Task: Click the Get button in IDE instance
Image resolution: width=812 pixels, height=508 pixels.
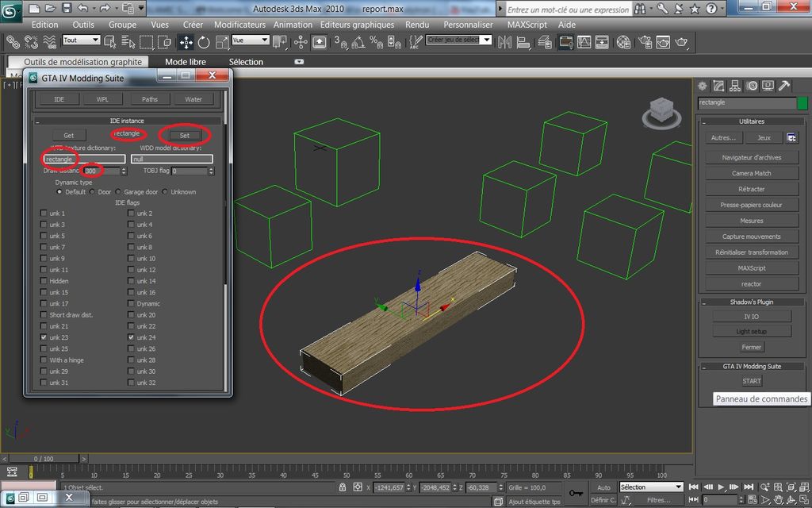Action: point(68,135)
